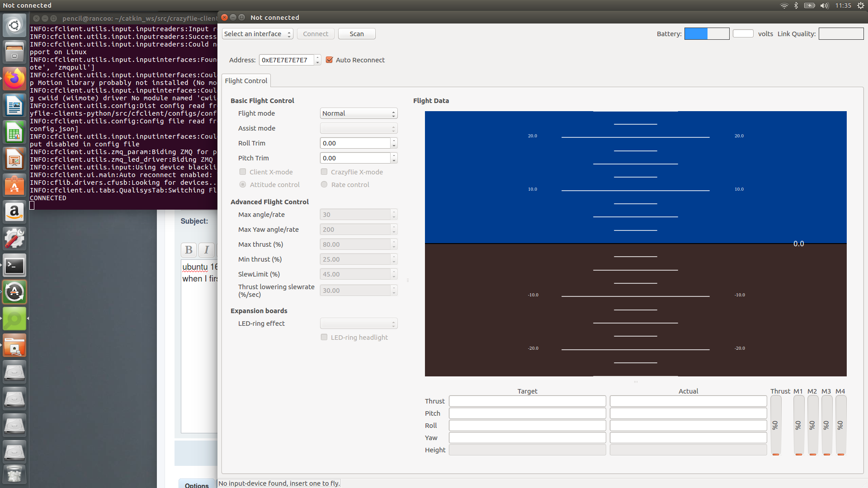
Task: Open system volume indicator
Action: click(824, 5)
